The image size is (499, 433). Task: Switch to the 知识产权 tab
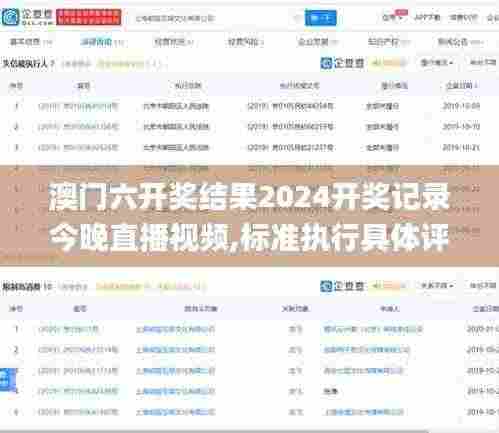pyautogui.click(x=388, y=42)
